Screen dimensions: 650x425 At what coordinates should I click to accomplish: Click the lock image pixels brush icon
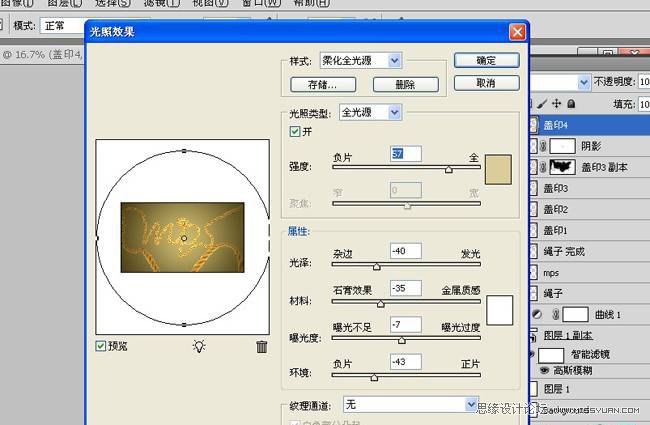[542, 103]
